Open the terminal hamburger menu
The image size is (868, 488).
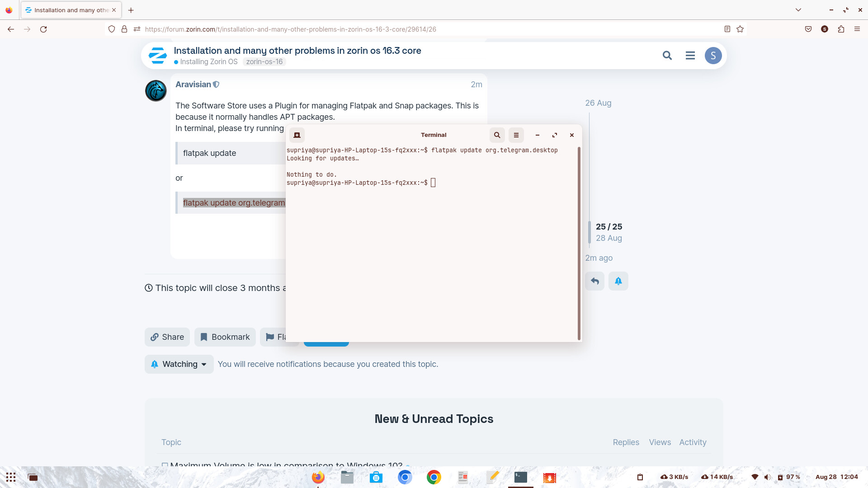pos(516,135)
